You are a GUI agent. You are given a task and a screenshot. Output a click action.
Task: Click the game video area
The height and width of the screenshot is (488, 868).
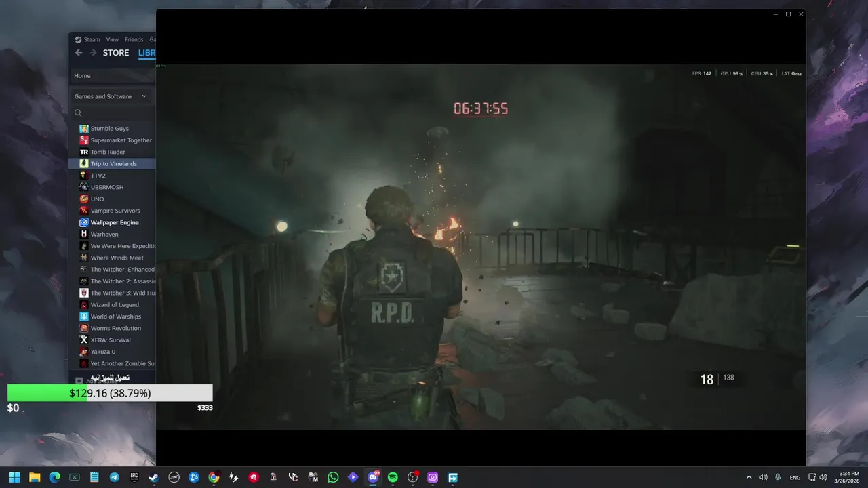tap(481, 247)
